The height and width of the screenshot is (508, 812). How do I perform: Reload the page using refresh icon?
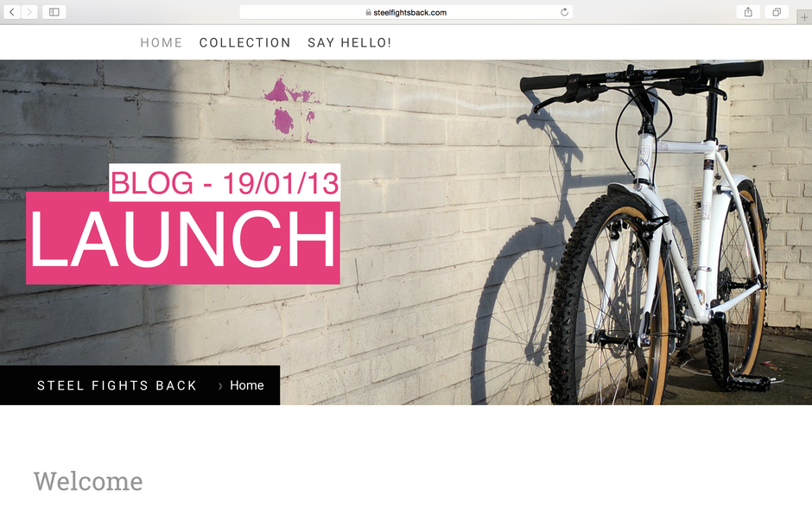coord(564,12)
